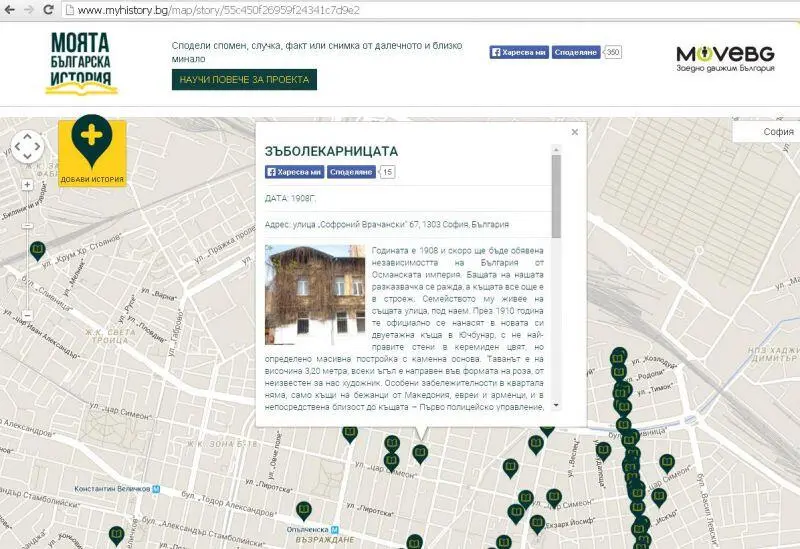800x549 pixels.
Task: Click the map pan control circle
Action: pyautogui.click(x=28, y=147)
